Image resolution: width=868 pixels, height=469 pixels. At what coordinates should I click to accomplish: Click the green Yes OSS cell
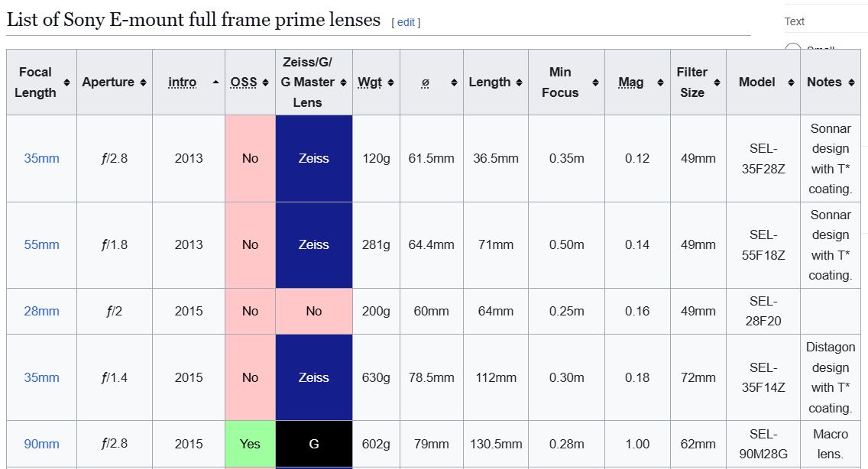point(250,444)
